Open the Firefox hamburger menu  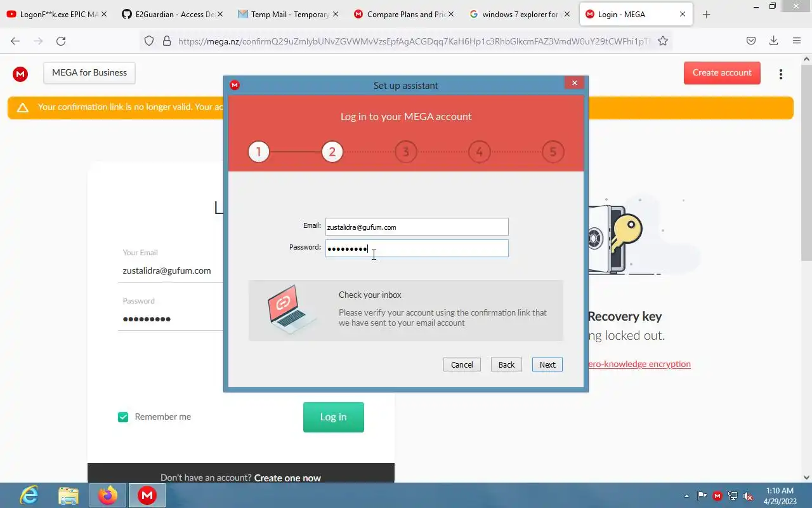(797, 41)
